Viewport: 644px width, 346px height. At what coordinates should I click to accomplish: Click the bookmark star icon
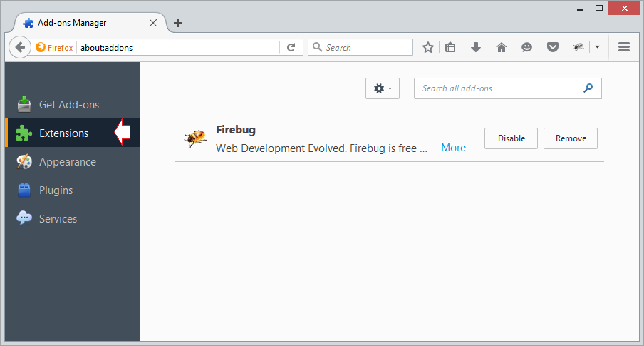pos(428,47)
